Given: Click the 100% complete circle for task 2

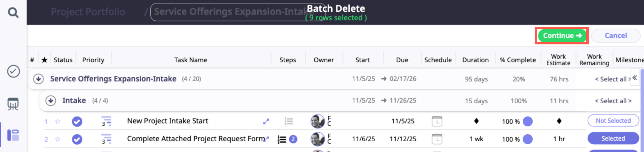Looking at the screenshot, I should coord(527,139).
